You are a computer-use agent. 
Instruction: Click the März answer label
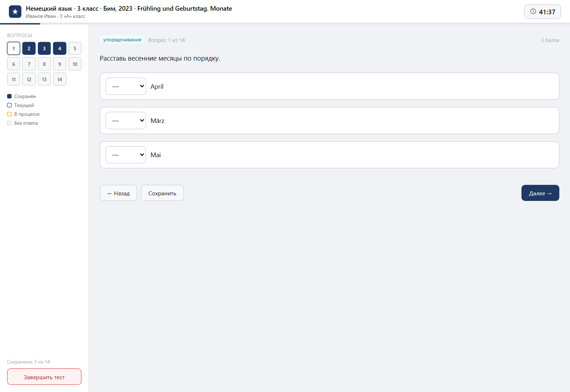pos(157,121)
